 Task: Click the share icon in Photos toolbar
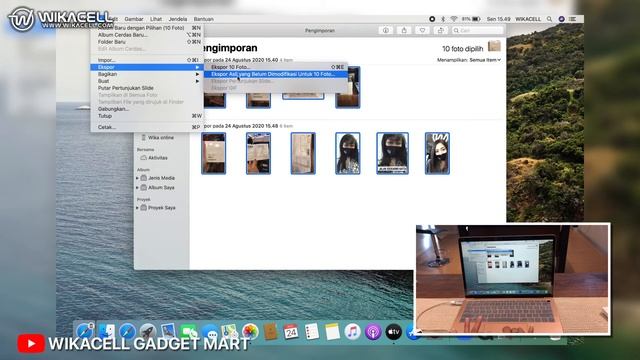[x=404, y=30]
